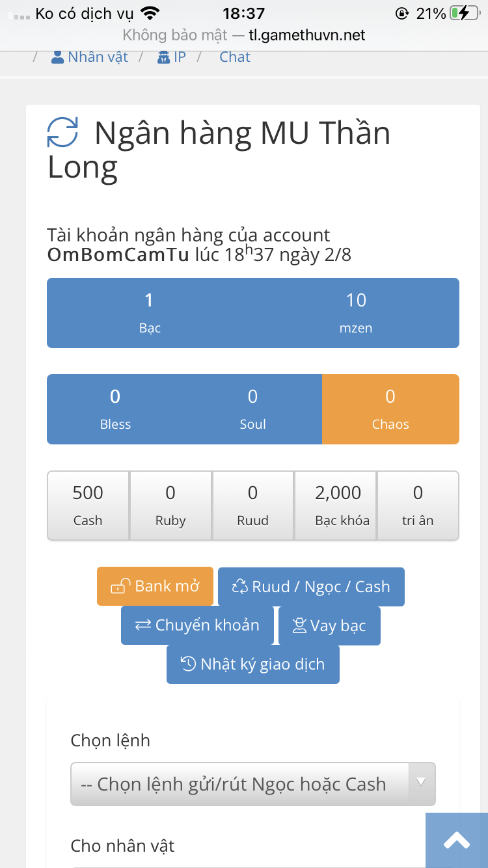Click the refresh icon beside Ngân hàng title

coord(62,132)
